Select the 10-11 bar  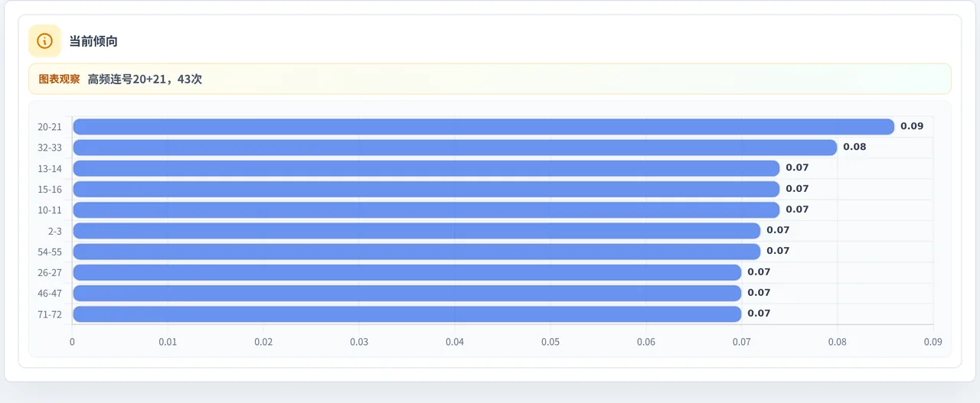[x=426, y=210]
